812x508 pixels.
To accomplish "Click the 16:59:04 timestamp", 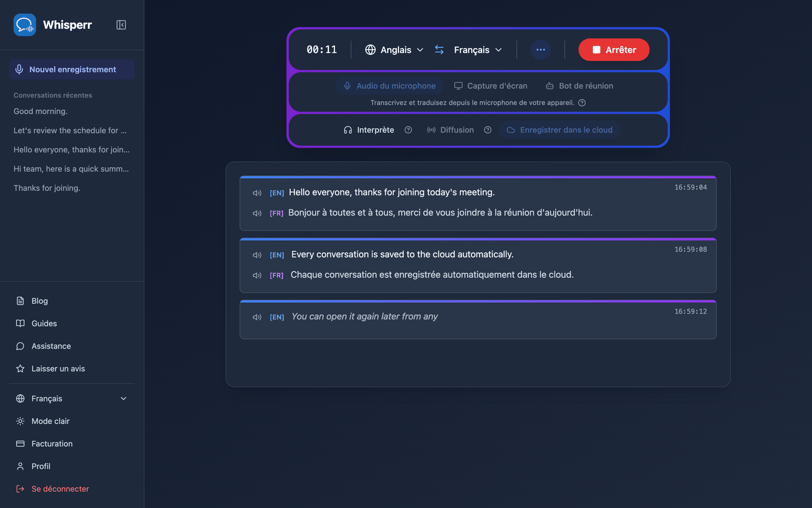I will [x=690, y=187].
